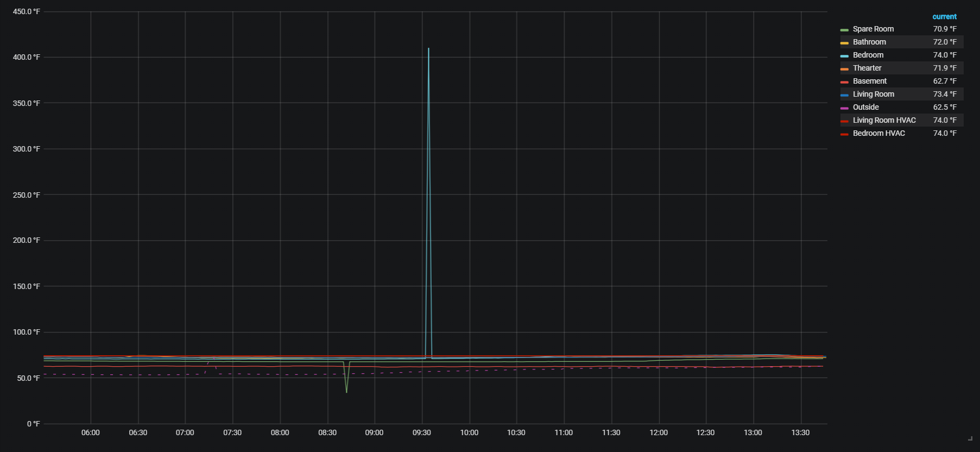Toggle the Basement series in legend
980x452 pixels.
coord(869,81)
